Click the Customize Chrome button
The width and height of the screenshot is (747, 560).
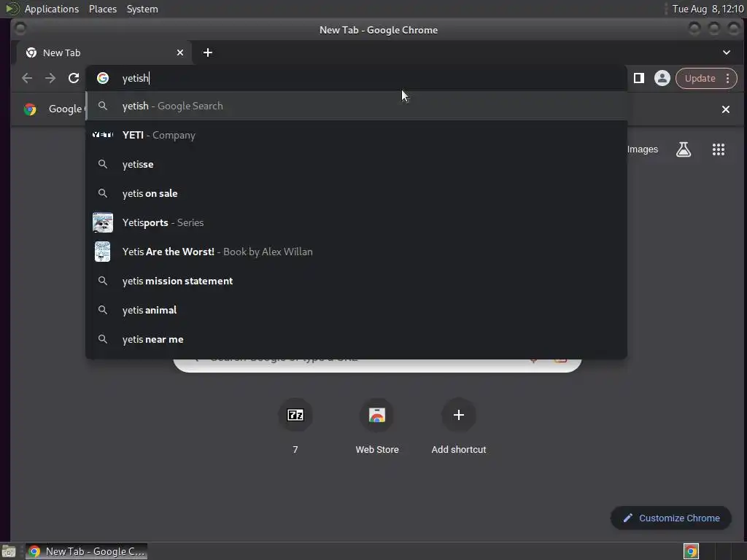(x=671, y=518)
